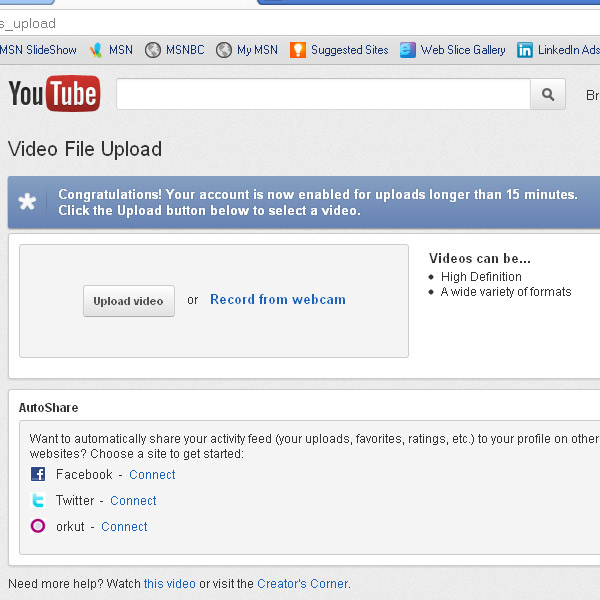The width and height of the screenshot is (600, 600).
Task: Open the MSN SlideShow bookmark
Action: point(38,50)
